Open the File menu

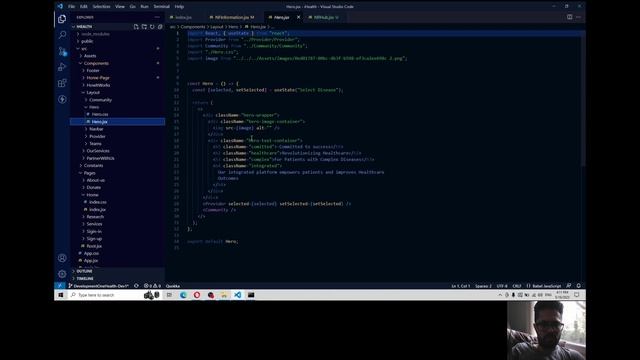(71, 7)
